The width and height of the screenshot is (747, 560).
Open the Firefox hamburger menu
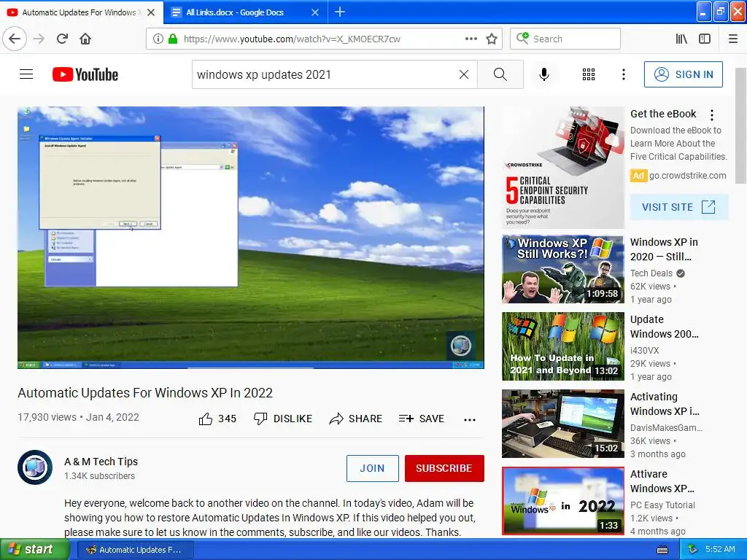tap(733, 39)
